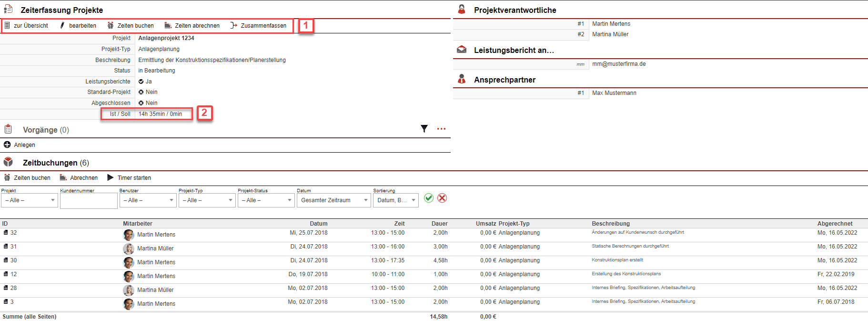Image resolution: width=868 pixels, height=321 pixels.
Task: Go back via zur Übersicht
Action: click(27, 26)
